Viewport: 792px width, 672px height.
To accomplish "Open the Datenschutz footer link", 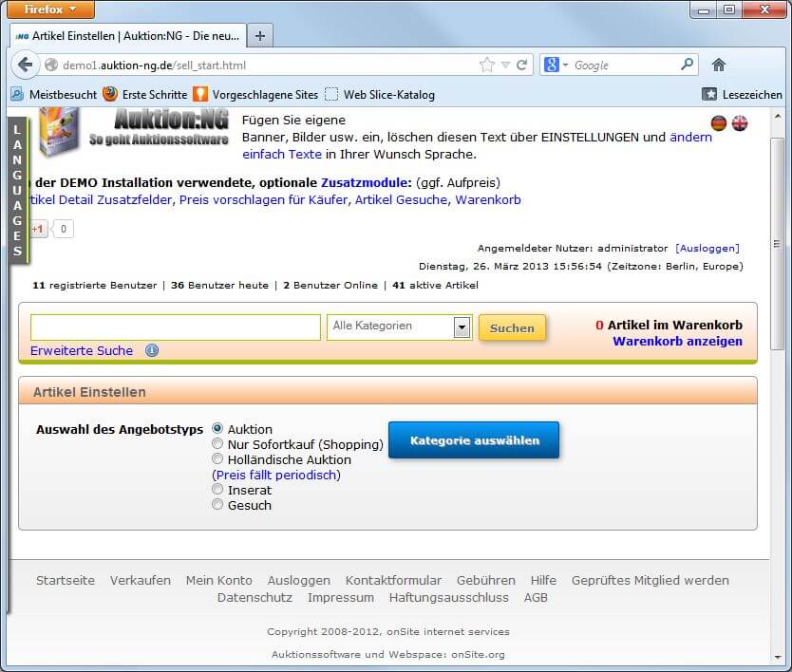I will [x=255, y=597].
